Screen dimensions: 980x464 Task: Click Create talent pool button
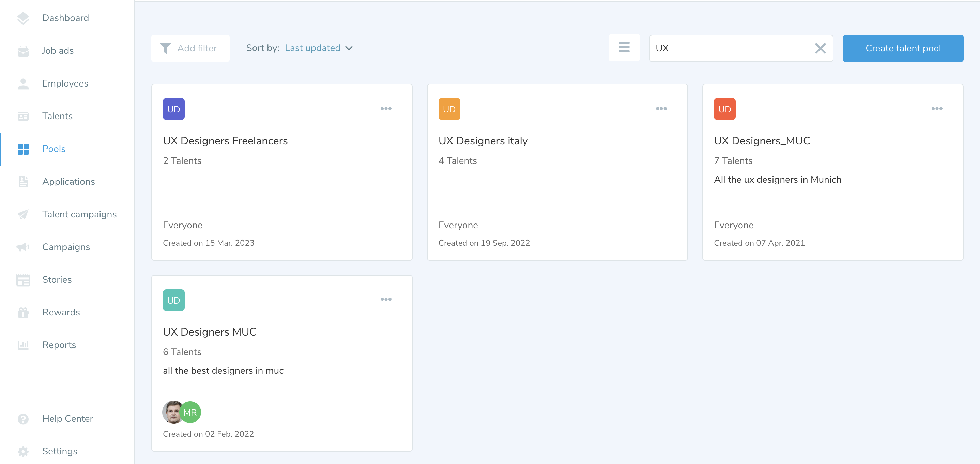(x=903, y=48)
